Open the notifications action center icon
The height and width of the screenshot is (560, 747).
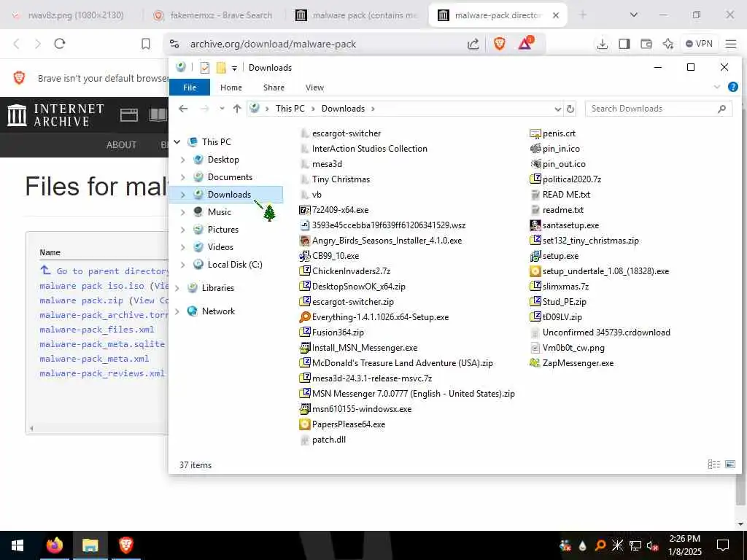pyautogui.click(x=723, y=545)
